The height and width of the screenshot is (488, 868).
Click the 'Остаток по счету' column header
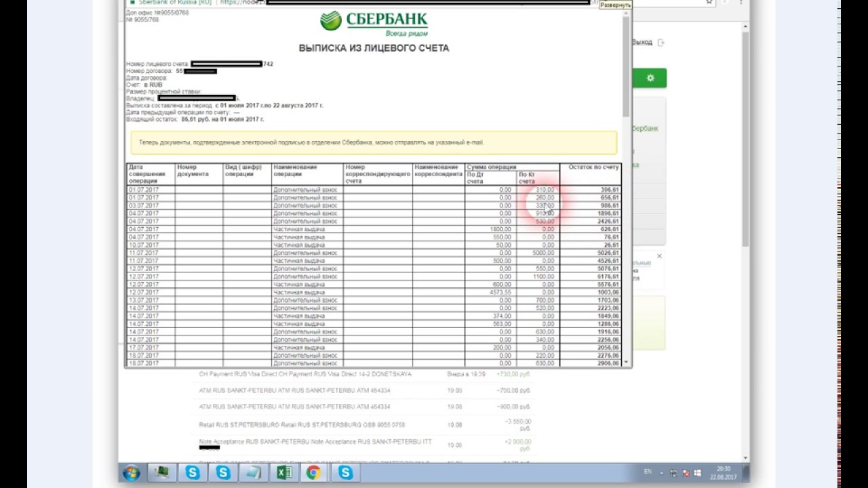pyautogui.click(x=591, y=174)
